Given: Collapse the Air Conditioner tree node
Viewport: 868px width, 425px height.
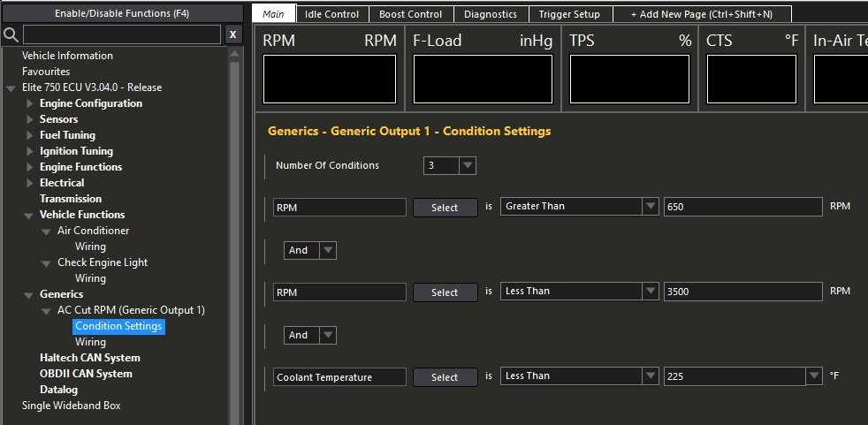Looking at the screenshot, I should [47, 231].
